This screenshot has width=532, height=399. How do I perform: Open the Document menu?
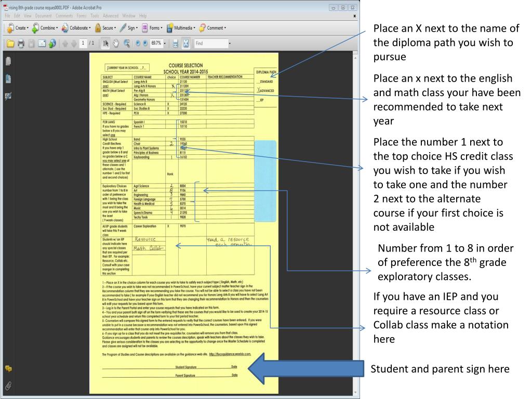click(44, 16)
